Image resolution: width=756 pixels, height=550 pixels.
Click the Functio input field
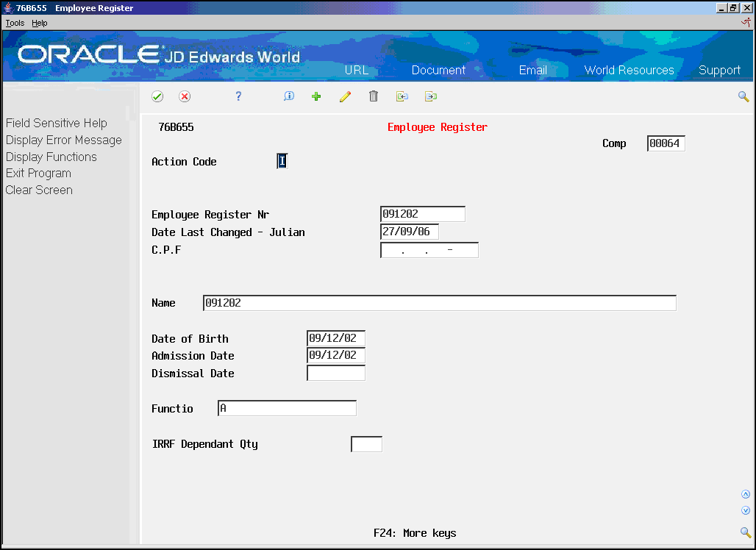[287, 408]
